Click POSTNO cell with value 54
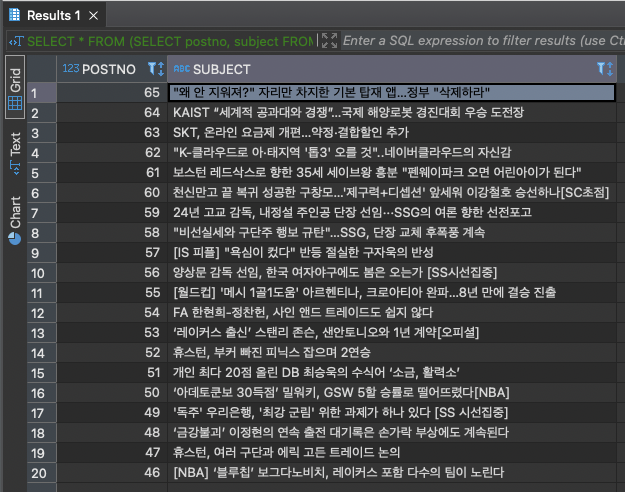625x492 pixels. [112, 313]
